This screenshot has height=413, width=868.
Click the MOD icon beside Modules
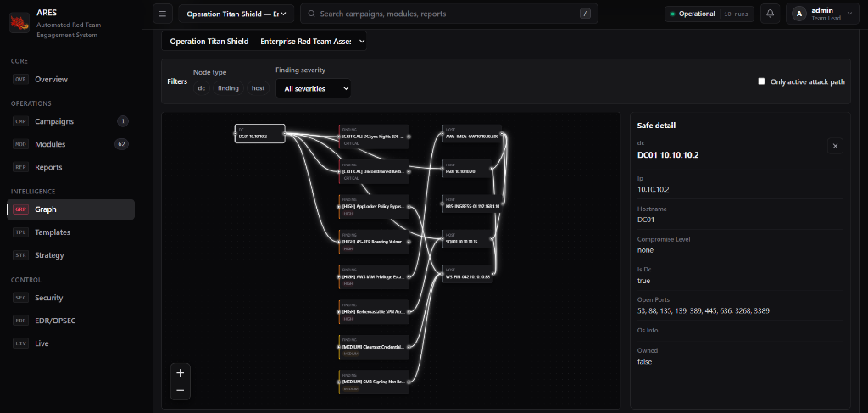pos(20,144)
